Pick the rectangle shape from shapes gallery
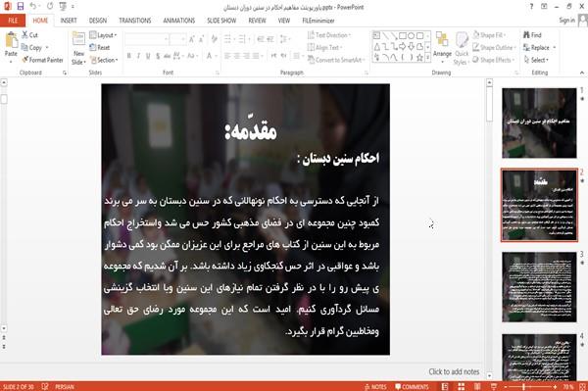Image resolution: width=588 pixels, height=391 pixels. pyautogui.click(x=403, y=36)
